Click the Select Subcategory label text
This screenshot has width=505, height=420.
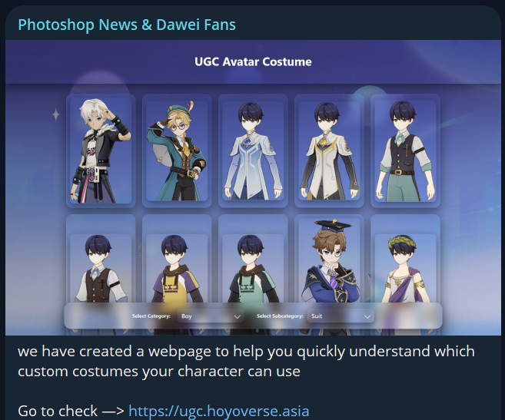280,316
